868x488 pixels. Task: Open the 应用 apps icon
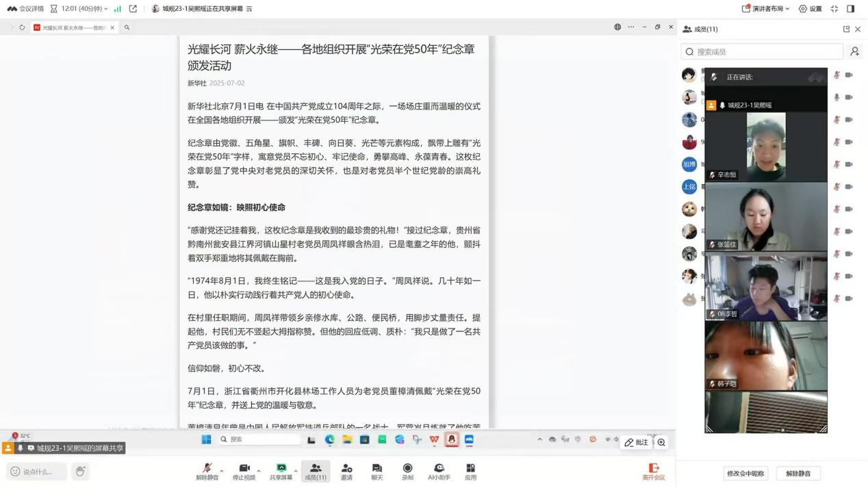(x=470, y=471)
